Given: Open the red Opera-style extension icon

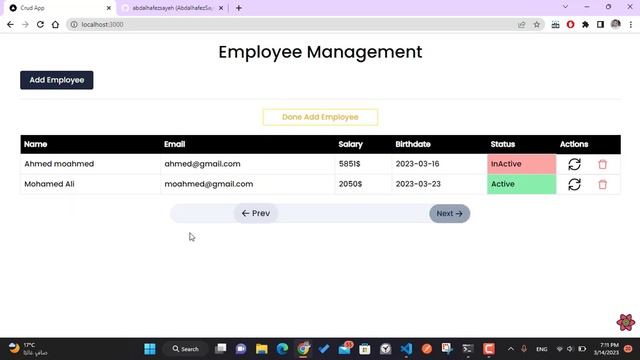Looking at the screenshot, I should click(x=571, y=24).
